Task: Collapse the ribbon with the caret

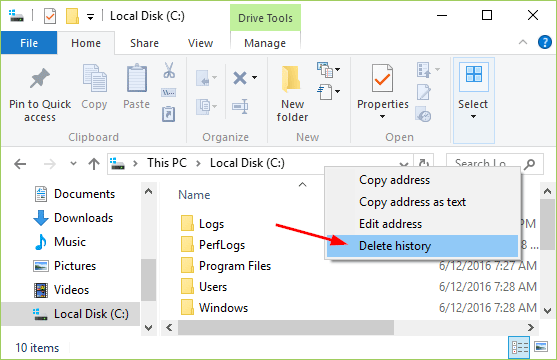Action: (x=523, y=42)
